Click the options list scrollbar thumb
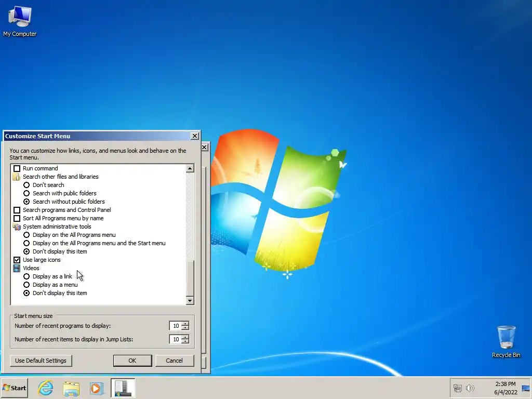The image size is (532, 399). pos(190,278)
